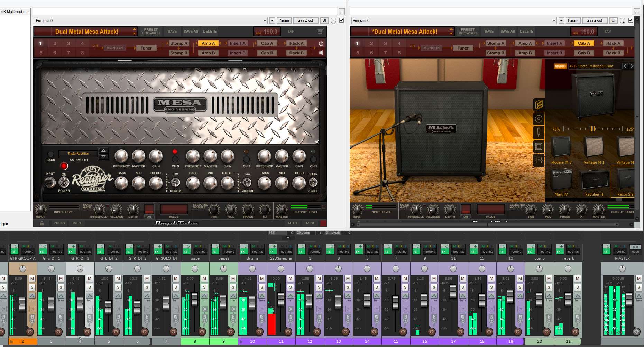644x347 pixels.
Task: Open Dual Metal Mesa Attack preset selector
Action: click(134, 32)
